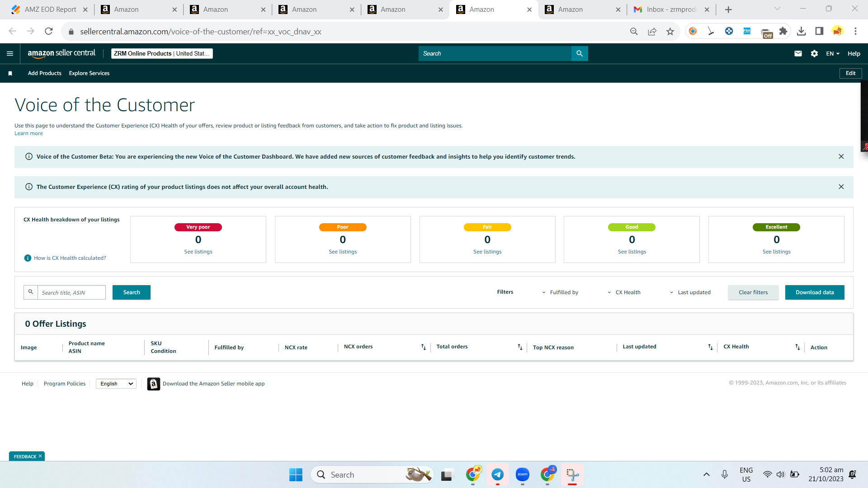
Task: Click the magnifier button in Seller Central search
Action: [x=580, y=53]
